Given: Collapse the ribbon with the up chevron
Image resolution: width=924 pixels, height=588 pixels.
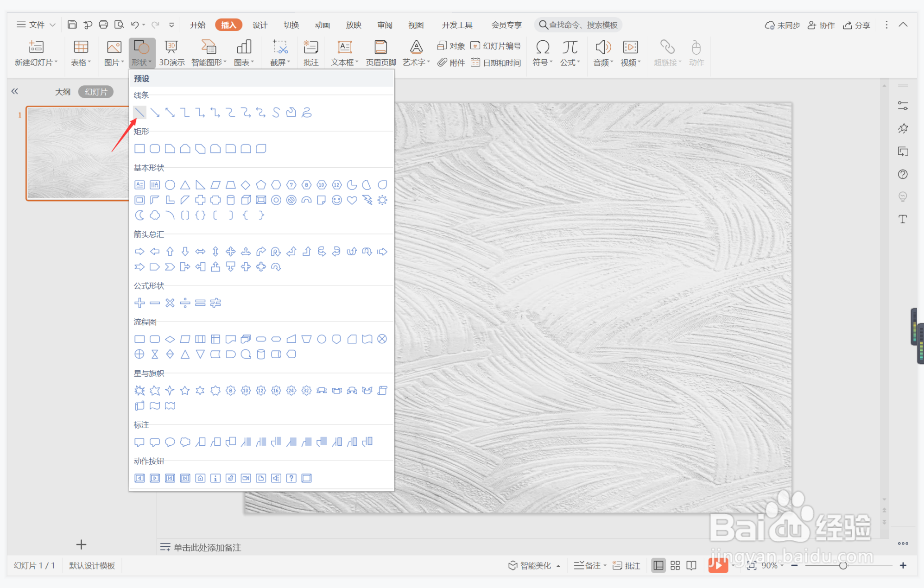Looking at the screenshot, I should (903, 25).
